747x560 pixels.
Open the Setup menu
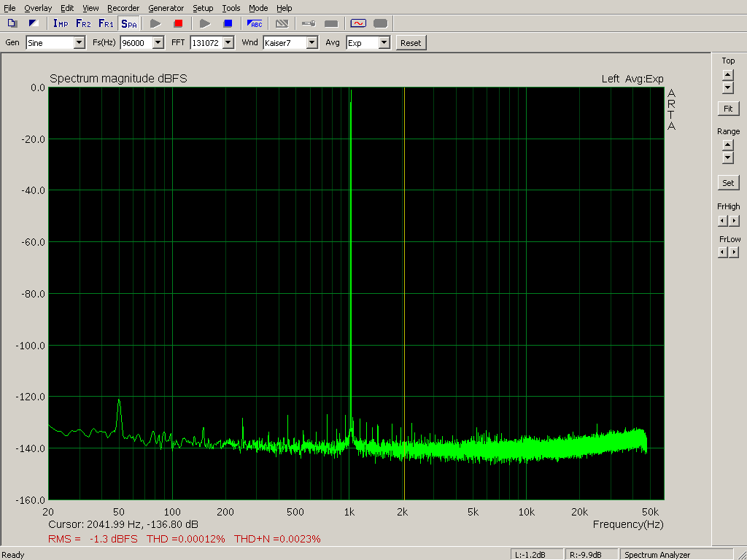pyautogui.click(x=203, y=8)
